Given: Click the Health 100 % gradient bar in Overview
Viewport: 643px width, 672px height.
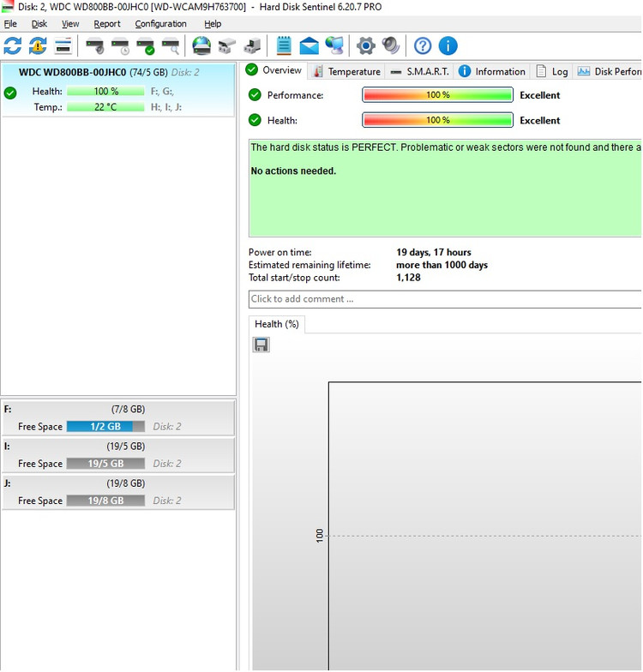Looking at the screenshot, I should (x=437, y=120).
